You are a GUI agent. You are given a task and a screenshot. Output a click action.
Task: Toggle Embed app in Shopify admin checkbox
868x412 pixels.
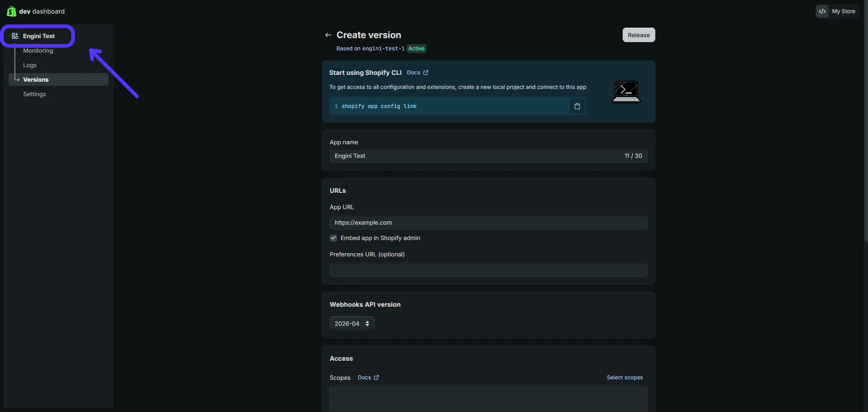tap(333, 238)
